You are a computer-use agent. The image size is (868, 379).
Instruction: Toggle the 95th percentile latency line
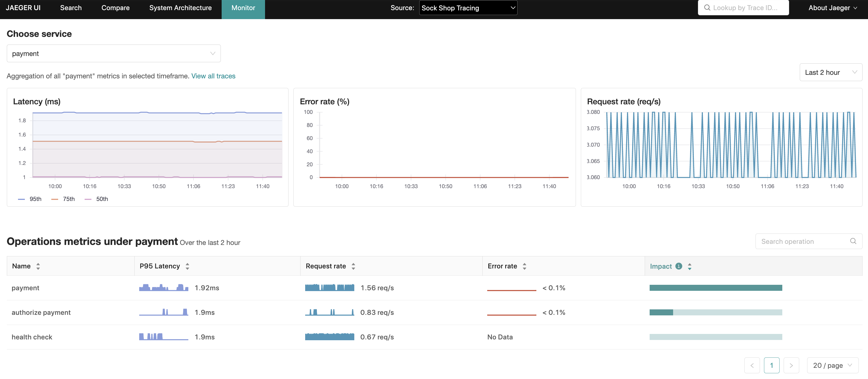coord(30,199)
